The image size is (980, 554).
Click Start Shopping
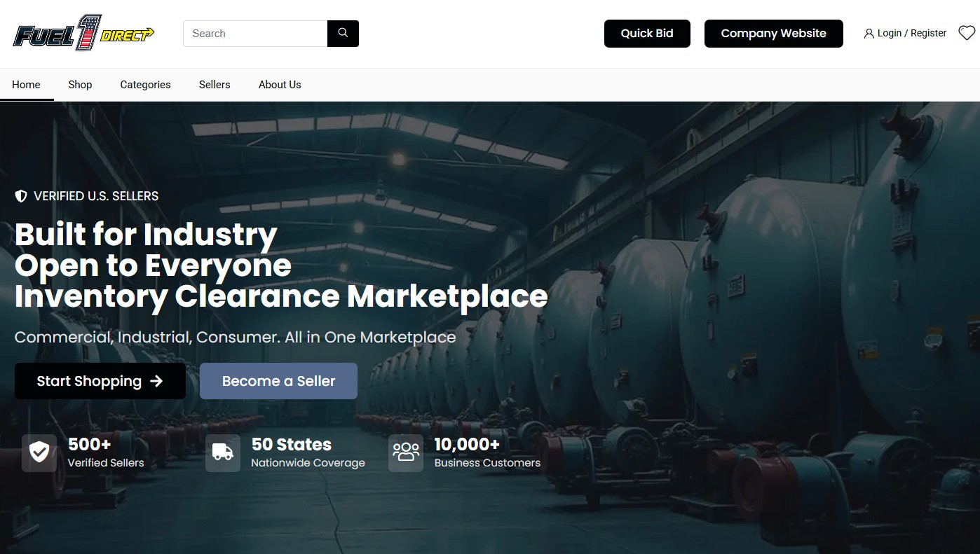coord(100,381)
